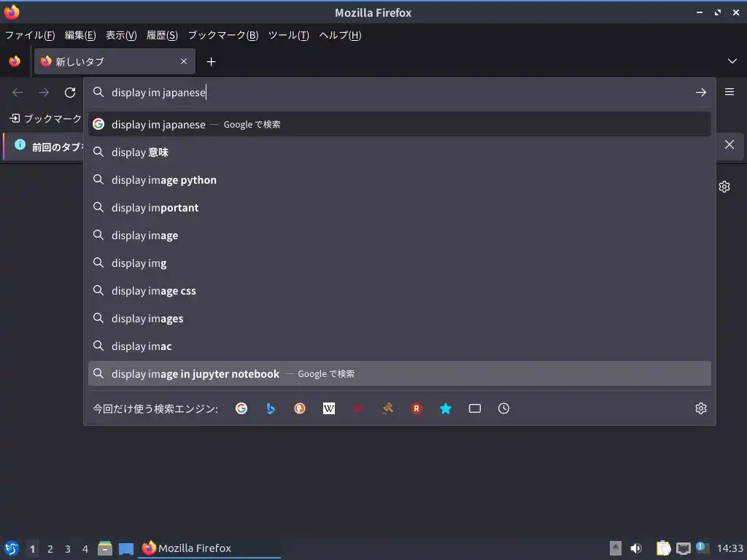Choose 'display image in jupyter notebook' suggestion
The height and width of the screenshot is (560, 747).
pos(399,374)
